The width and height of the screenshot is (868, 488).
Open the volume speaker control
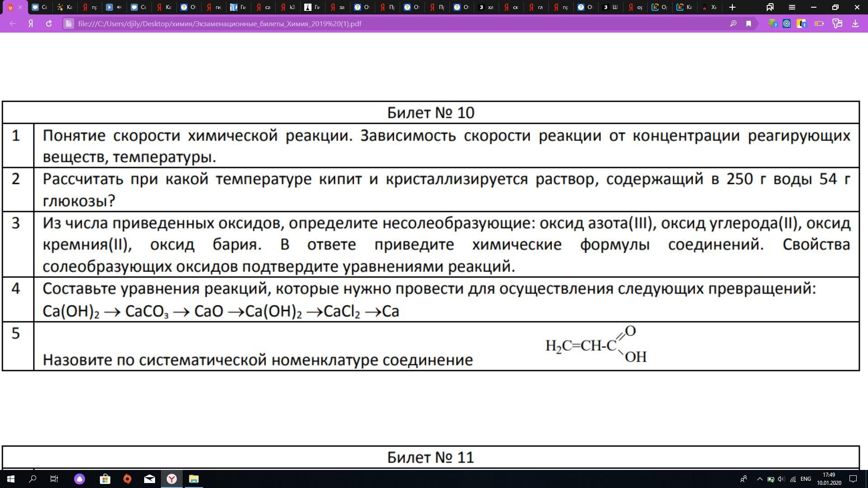tap(781, 479)
